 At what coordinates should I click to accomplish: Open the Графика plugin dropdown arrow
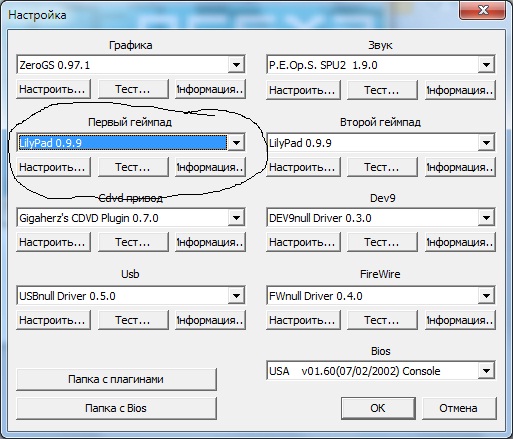pos(236,65)
